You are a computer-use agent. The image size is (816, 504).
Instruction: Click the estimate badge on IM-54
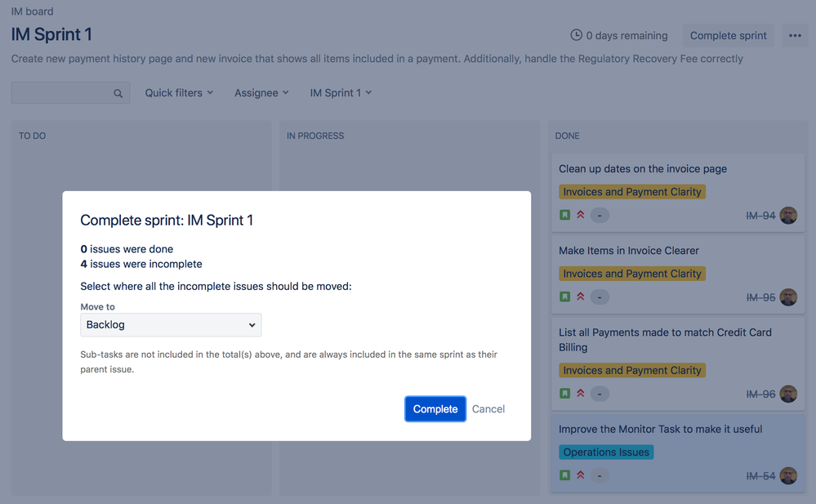coord(600,475)
